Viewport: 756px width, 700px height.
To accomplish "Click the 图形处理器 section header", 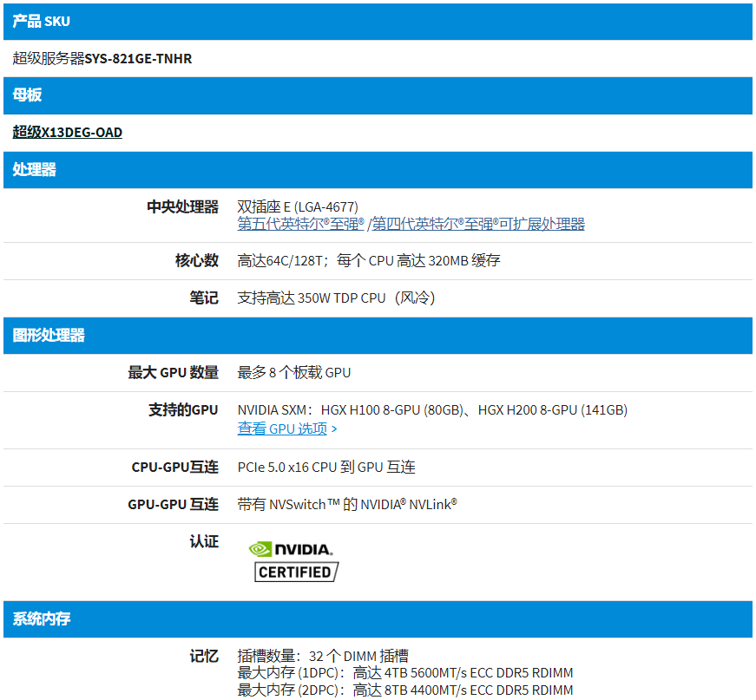I will tap(378, 336).
